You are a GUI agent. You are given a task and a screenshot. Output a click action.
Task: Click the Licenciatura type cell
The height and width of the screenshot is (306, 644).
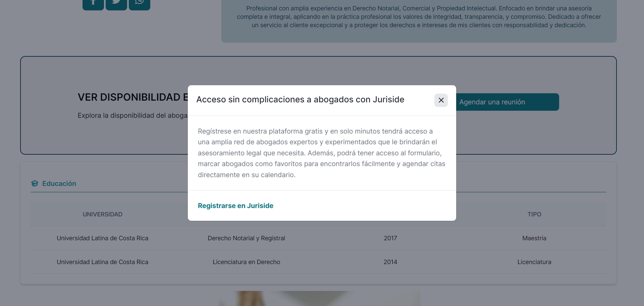pyautogui.click(x=534, y=262)
